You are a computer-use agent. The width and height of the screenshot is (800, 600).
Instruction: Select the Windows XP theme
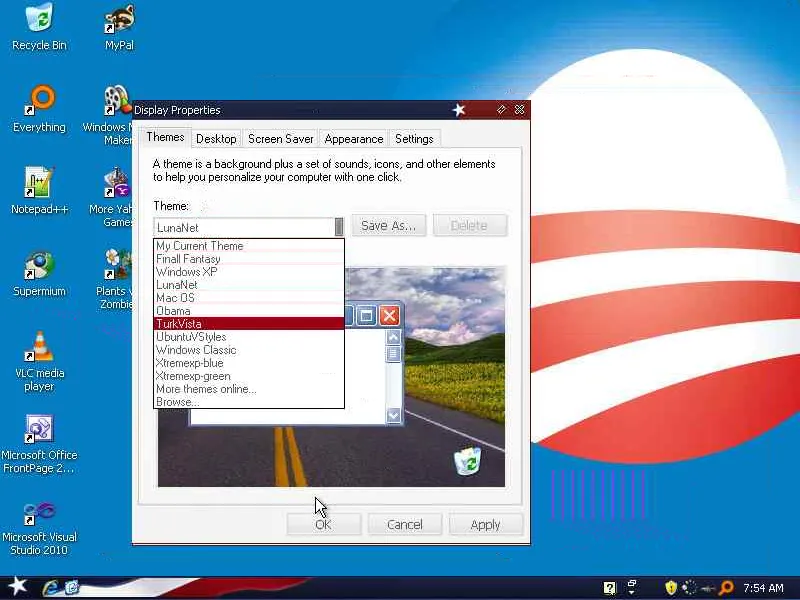click(x=249, y=272)
